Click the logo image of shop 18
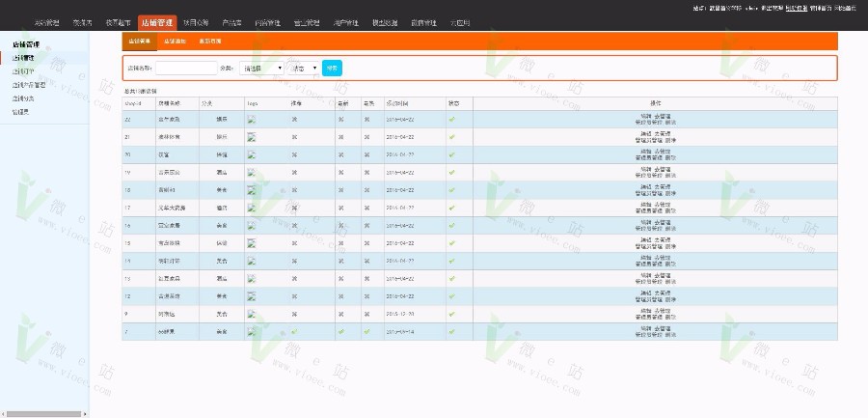868x418 pixels. [x=252, y=189]
